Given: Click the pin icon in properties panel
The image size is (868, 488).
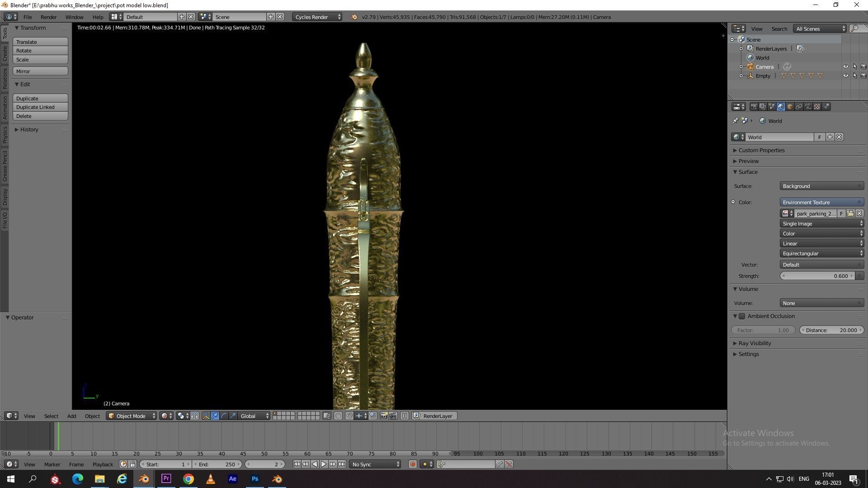Looking at the screenshot, I should coord(735,121).
